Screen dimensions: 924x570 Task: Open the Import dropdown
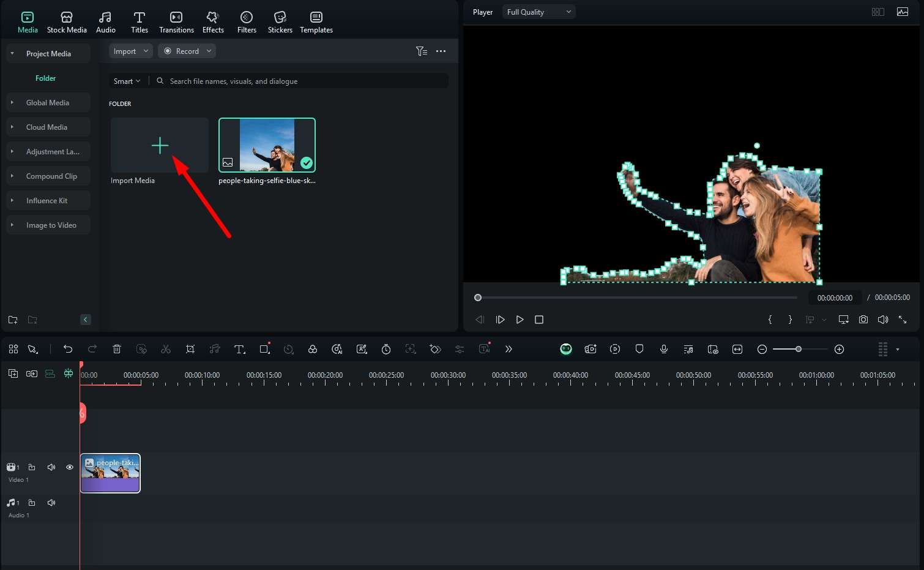point(131,51)
